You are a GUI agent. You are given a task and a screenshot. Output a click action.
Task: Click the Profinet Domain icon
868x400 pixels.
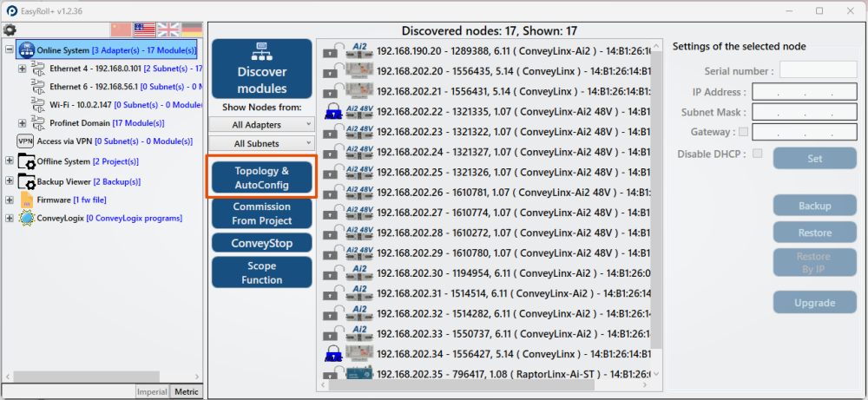point(37,122)
